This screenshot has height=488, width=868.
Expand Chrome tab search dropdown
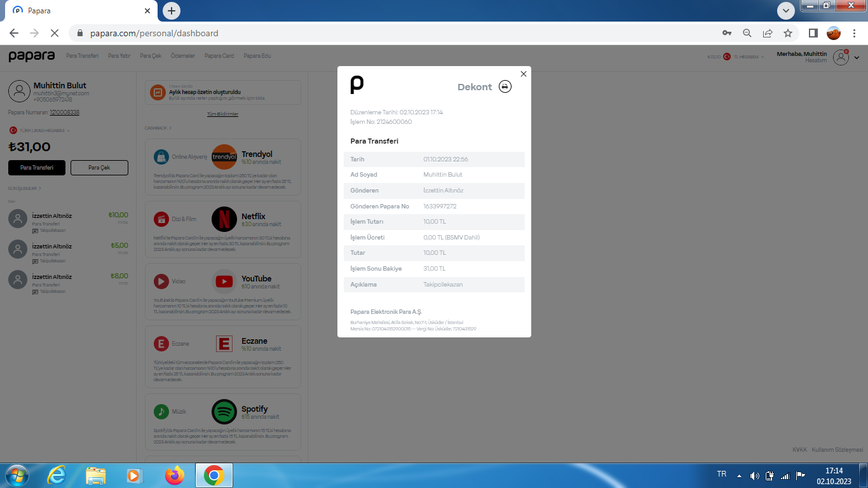click(x=786, y=11)
